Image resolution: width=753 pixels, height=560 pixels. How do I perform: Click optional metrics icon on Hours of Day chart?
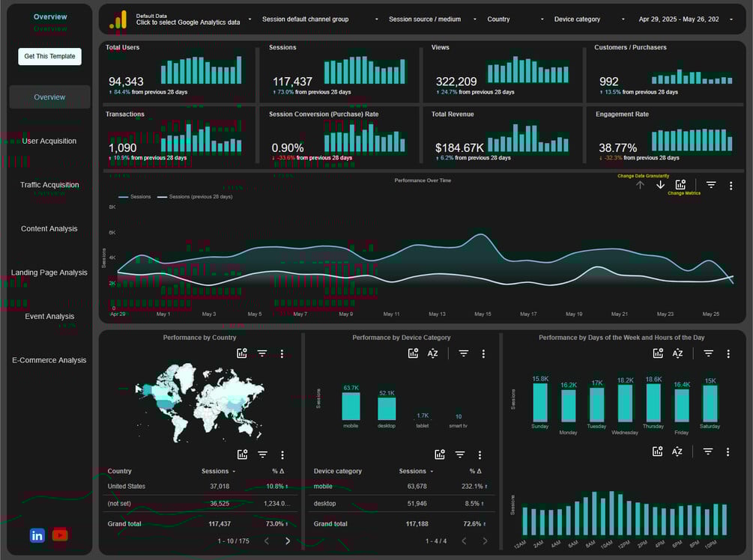tap(657, 451)
